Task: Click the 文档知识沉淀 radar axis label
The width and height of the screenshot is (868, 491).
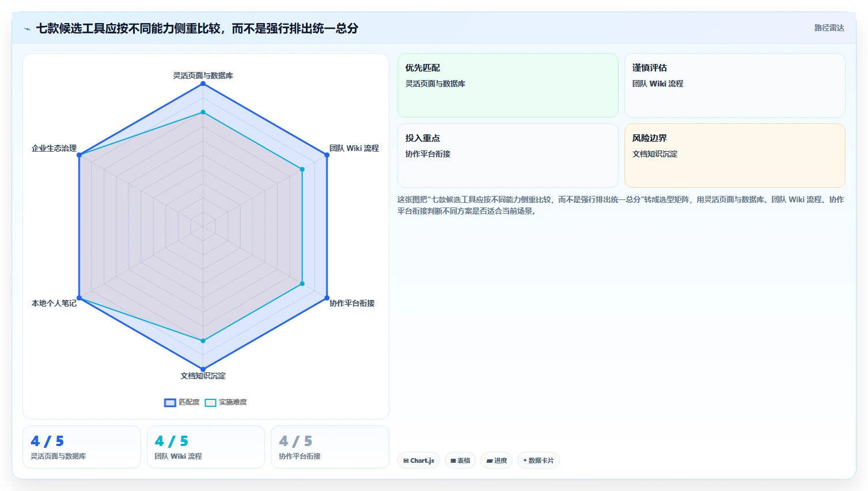Action: click(x=203, y=376)
